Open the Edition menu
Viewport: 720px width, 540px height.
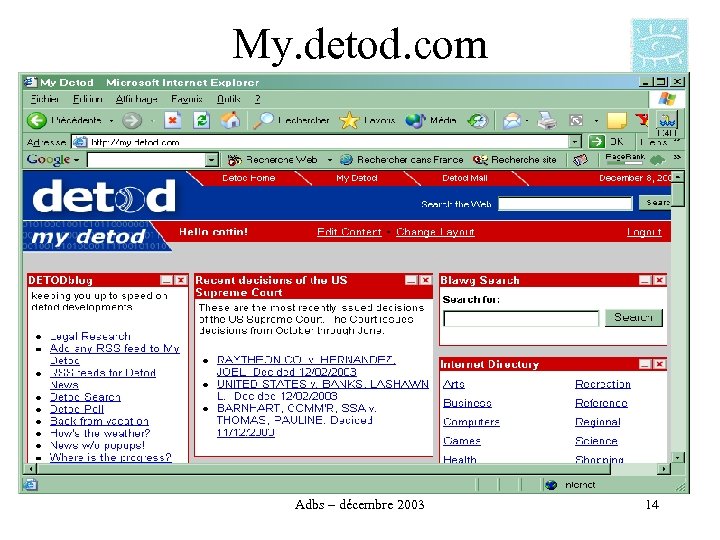click(87, 99)
